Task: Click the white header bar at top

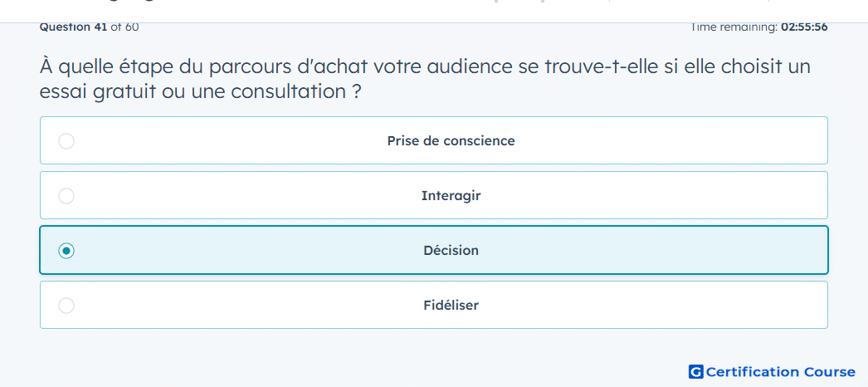Action: [x=434, y=11]
